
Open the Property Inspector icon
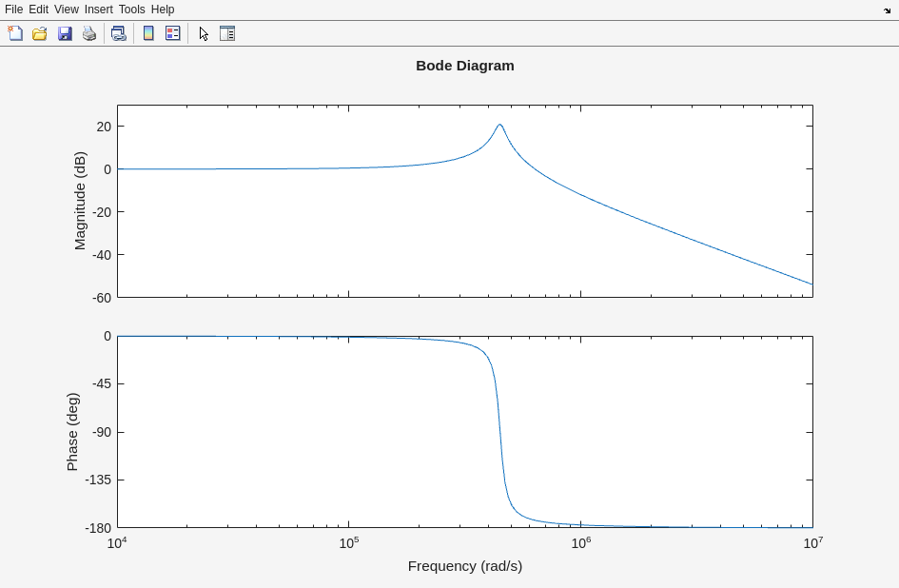click(227, 33)
